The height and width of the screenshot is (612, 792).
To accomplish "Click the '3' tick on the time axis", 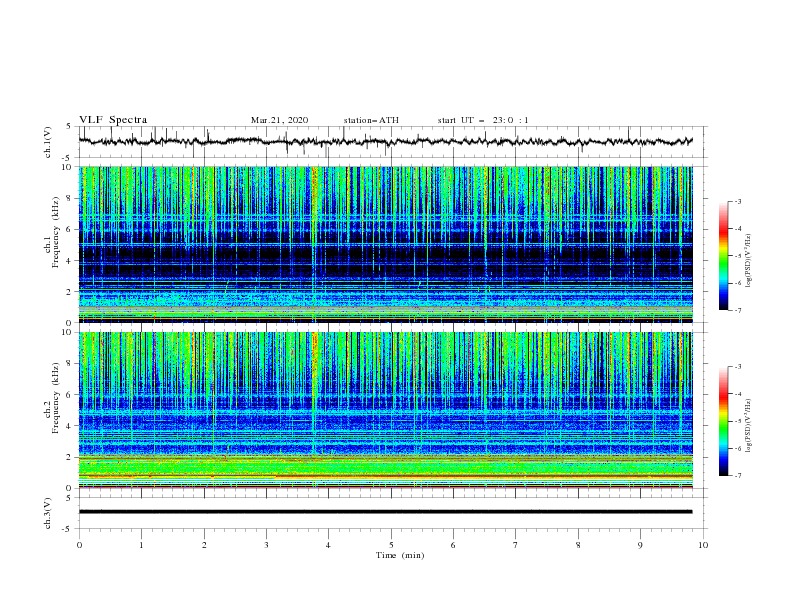I will click(266, 545).
